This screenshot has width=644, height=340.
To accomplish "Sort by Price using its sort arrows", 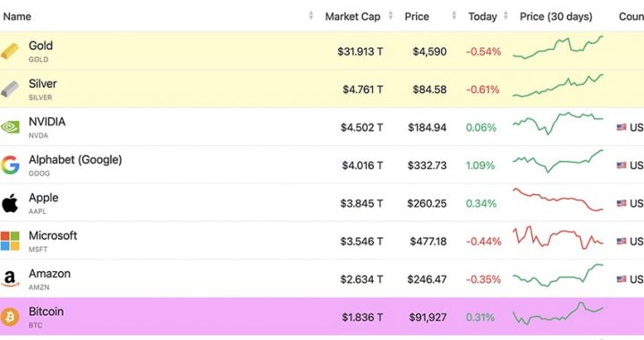I will point(453,16).
